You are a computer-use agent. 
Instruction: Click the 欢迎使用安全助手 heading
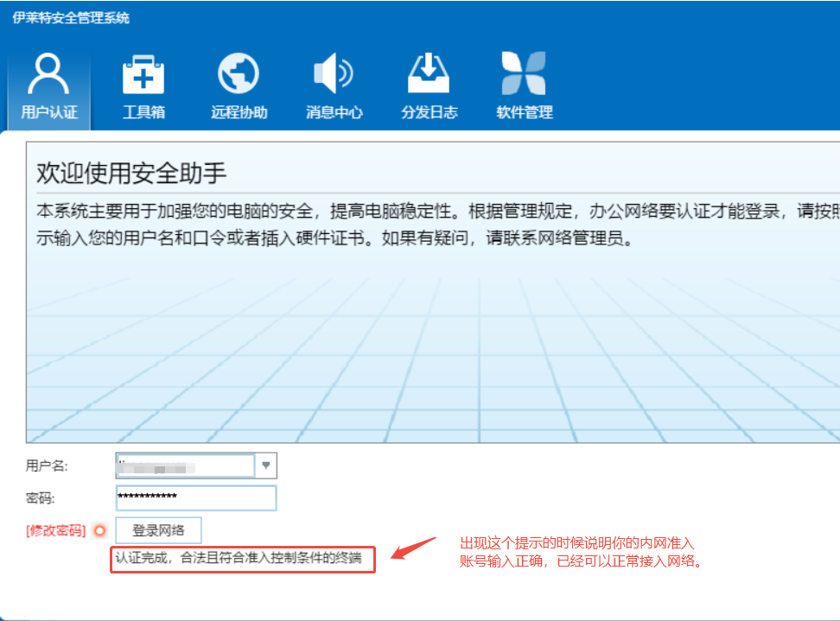pos(131,173)
